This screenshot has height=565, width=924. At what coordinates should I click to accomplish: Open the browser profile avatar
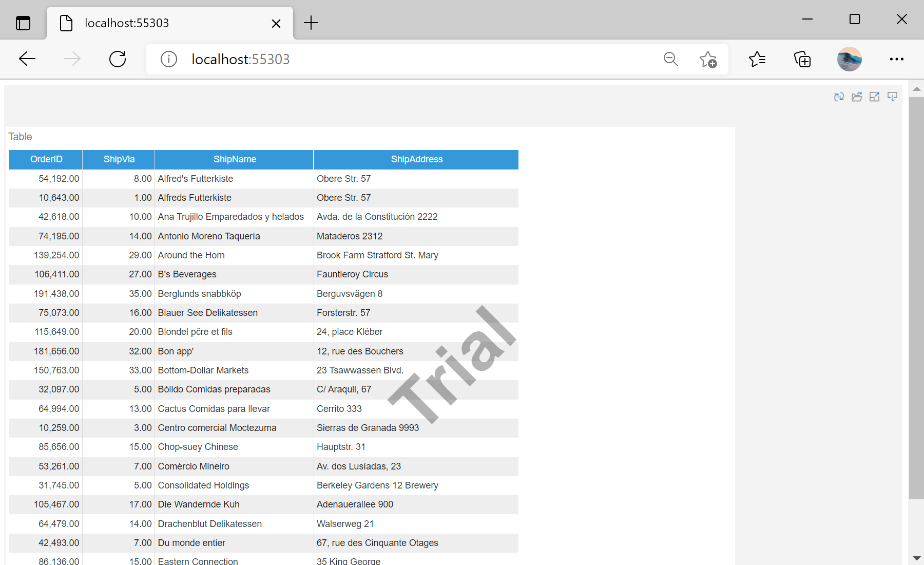(849, 59)
